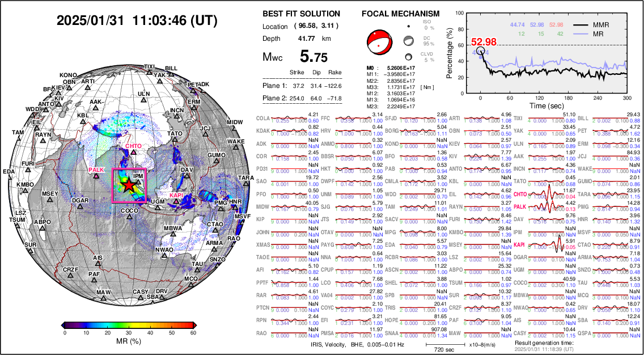Select the INCN station triangle on the globe
Screen dimensions: 644x355
pos(177,116)
